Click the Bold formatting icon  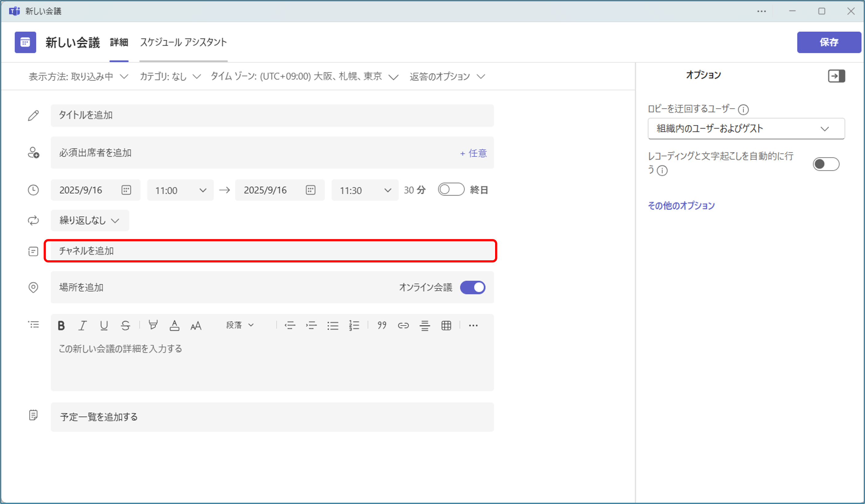pos(61,325)
